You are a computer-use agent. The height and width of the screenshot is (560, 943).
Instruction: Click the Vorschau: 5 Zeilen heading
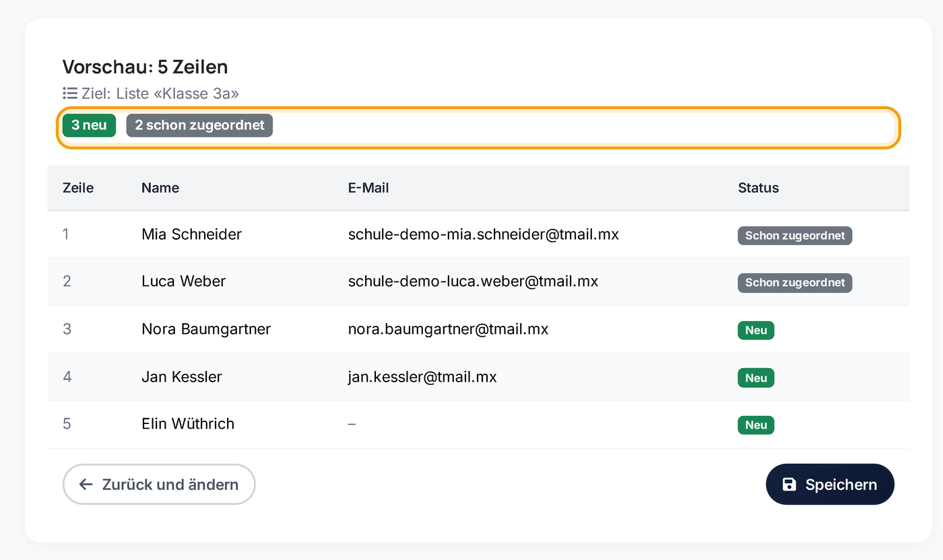point(145,67)
